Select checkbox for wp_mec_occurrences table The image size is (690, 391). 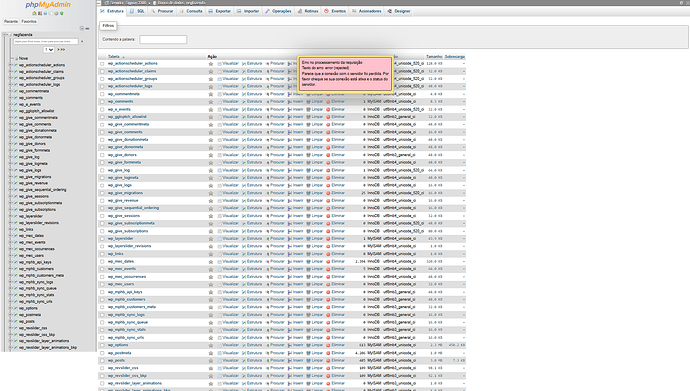[x=102, y=277]
